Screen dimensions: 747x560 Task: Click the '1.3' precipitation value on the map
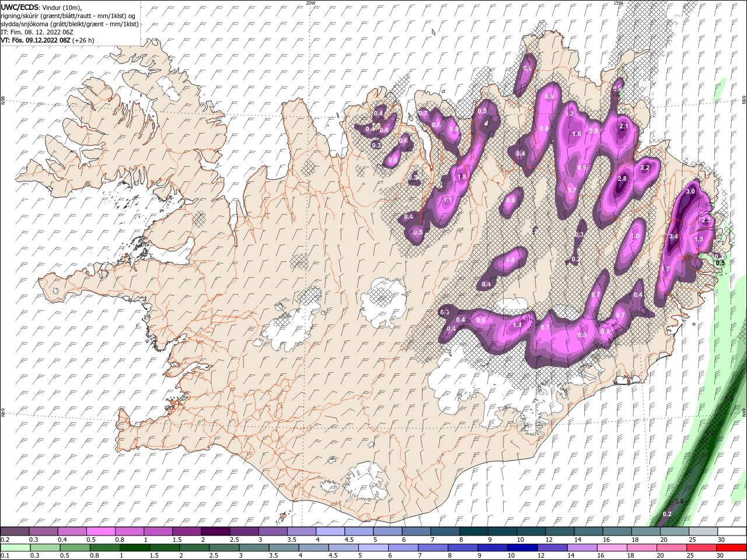point(699,239)
